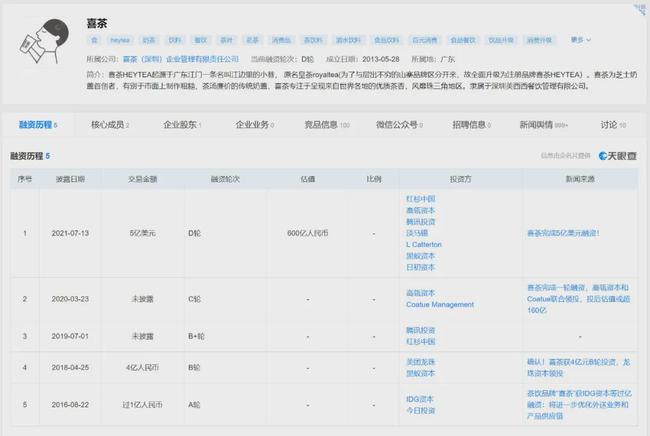650x436 pixels.
Task: Select the 消费品 tag
Action: (281, 40)
